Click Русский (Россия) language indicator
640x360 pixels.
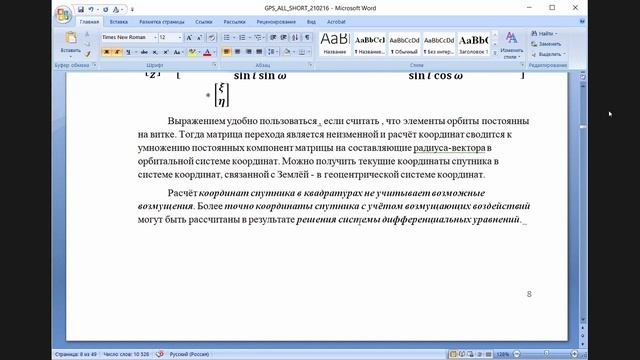[x=189, y=354]
